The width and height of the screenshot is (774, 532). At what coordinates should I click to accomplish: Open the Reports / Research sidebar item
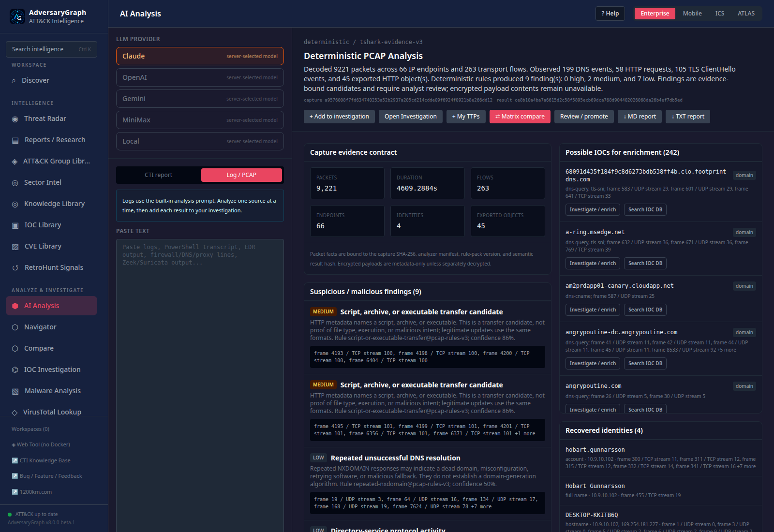(x=54, y=140)
